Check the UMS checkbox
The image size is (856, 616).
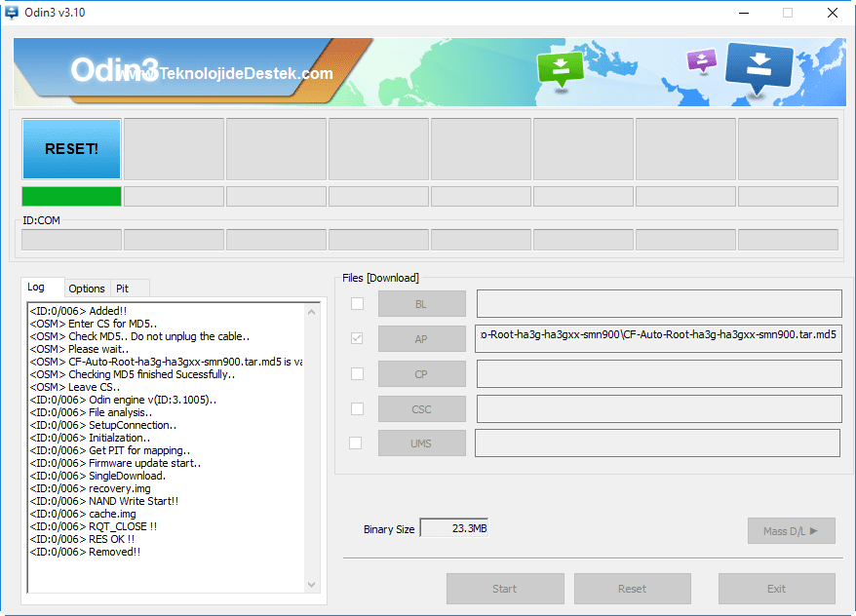coord(356,443)
